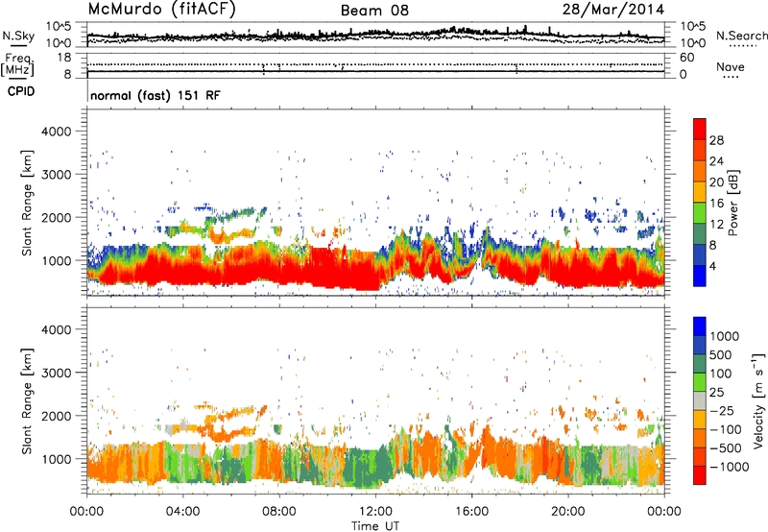768x532 pixels.
Task: Click the right 10^0 noise axis tick
Action: tap(693, 43)
